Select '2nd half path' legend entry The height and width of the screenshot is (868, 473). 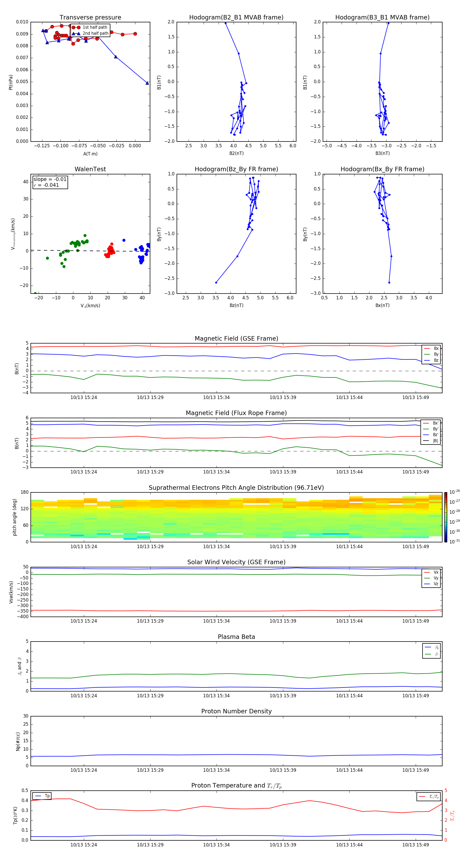click(x=90, y=33)
